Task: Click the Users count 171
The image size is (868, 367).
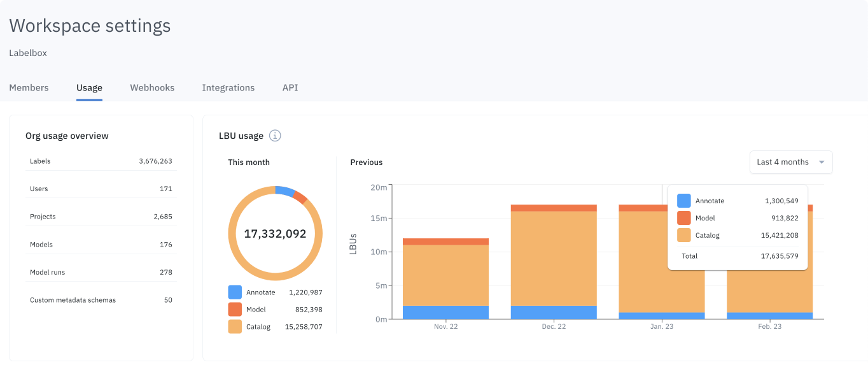Action: tap(166, 189)
